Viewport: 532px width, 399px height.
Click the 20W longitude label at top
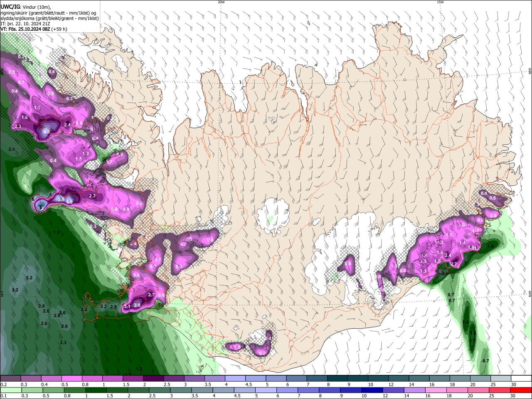(221, 2)
